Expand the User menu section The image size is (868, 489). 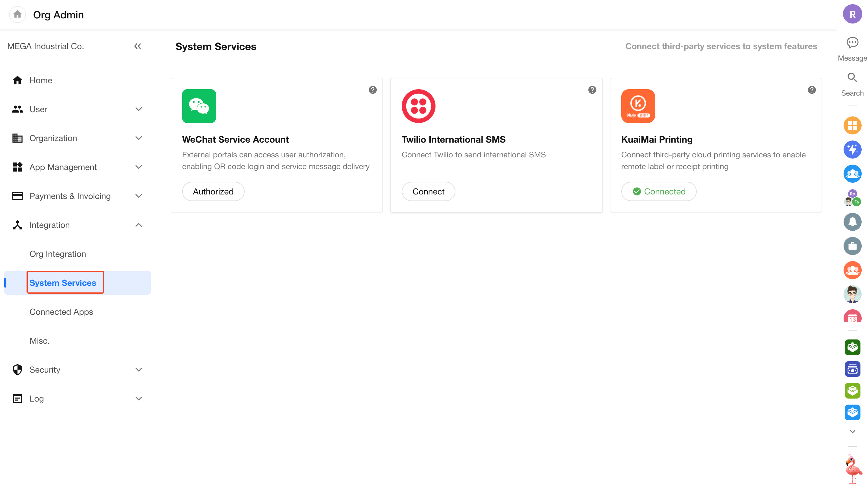[x=138, y=109]
